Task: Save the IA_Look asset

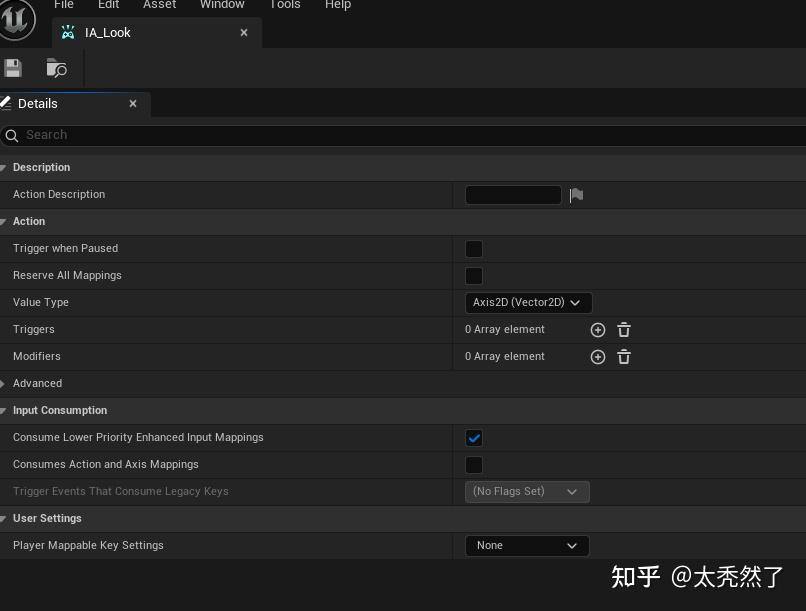Action: (x=13, y=67)
